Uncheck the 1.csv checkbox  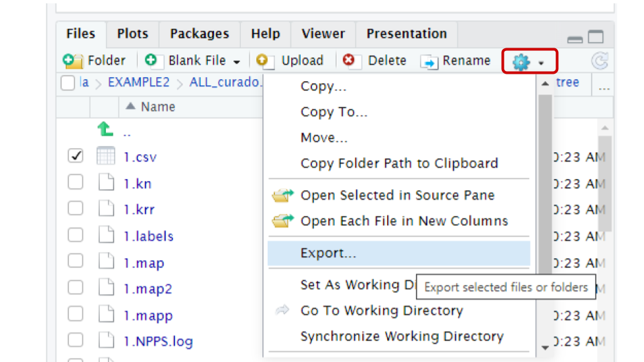pyautogui.click(x=76, y=156)
